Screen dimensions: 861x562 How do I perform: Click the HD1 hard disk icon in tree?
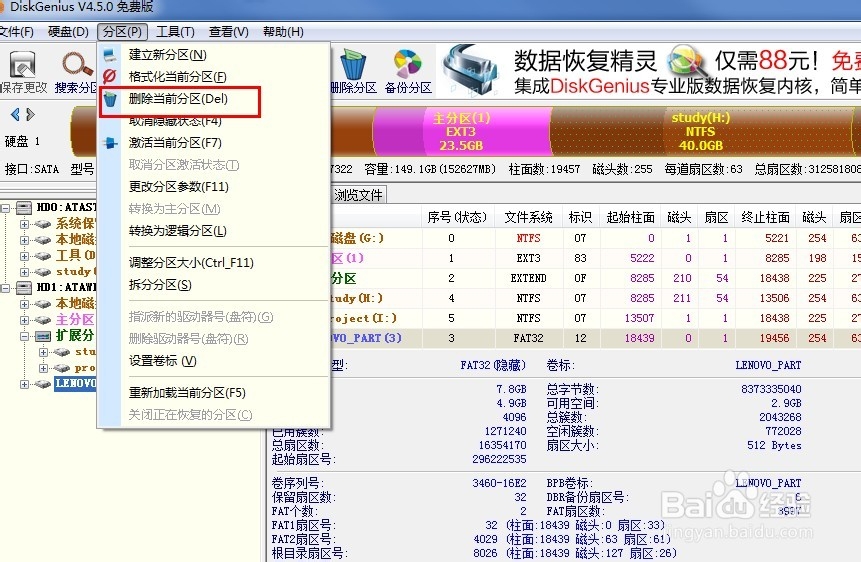click(x=24, y=287)
